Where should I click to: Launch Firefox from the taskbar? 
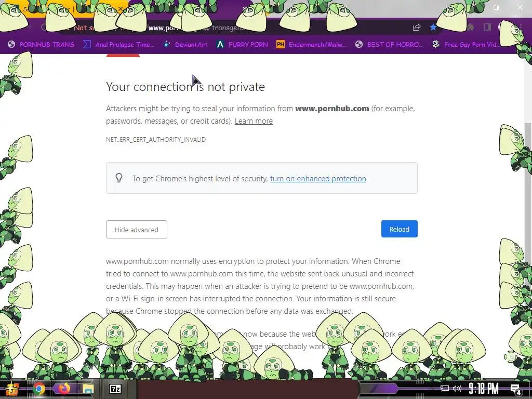point(64,389)
